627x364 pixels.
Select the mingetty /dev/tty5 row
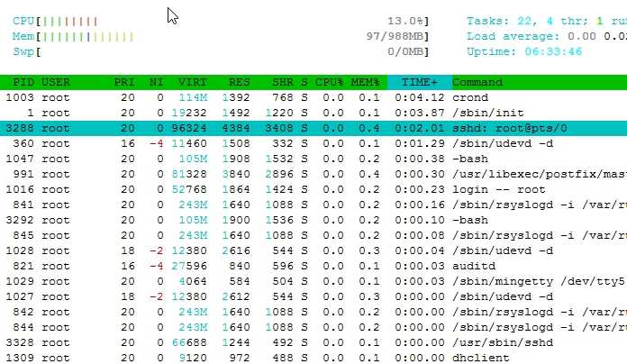click(x=313, y=282)
